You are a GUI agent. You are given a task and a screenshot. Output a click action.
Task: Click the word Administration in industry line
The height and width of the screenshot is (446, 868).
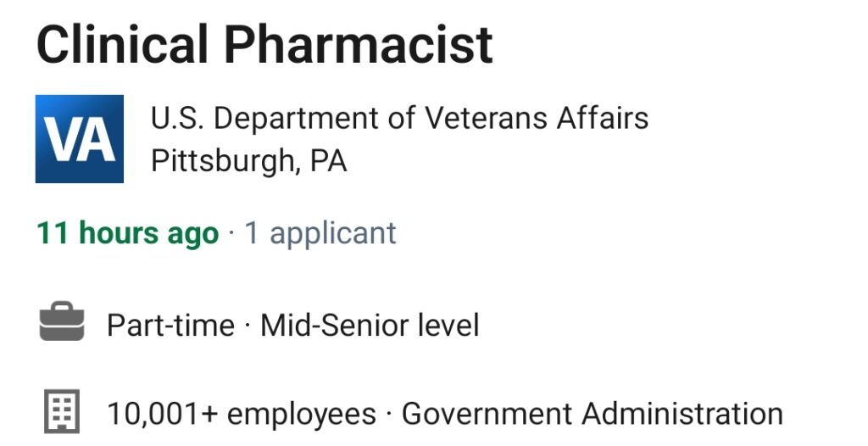click(682, 413)
